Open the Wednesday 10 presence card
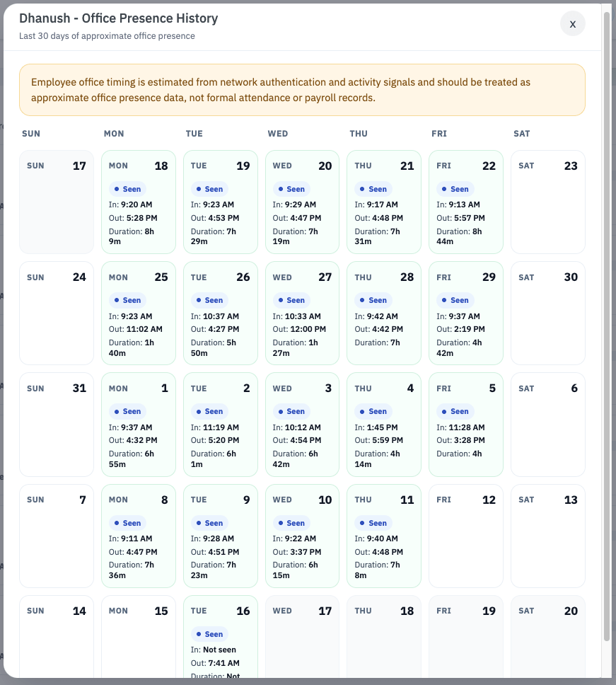616x685 pixels. tap(302, 536)
